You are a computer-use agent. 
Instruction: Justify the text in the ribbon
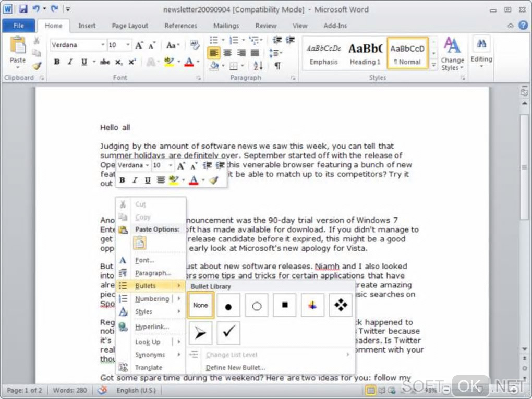click(x=255, y=53)
